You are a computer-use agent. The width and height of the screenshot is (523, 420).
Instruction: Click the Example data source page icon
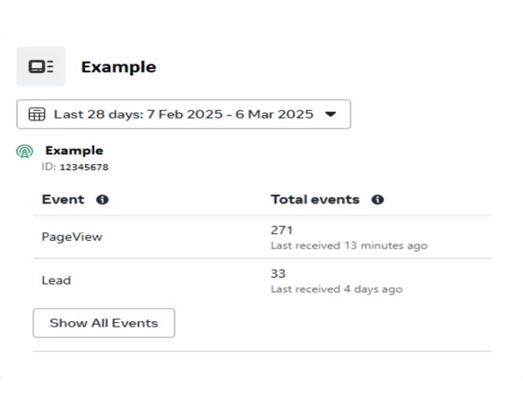point(41,66)
